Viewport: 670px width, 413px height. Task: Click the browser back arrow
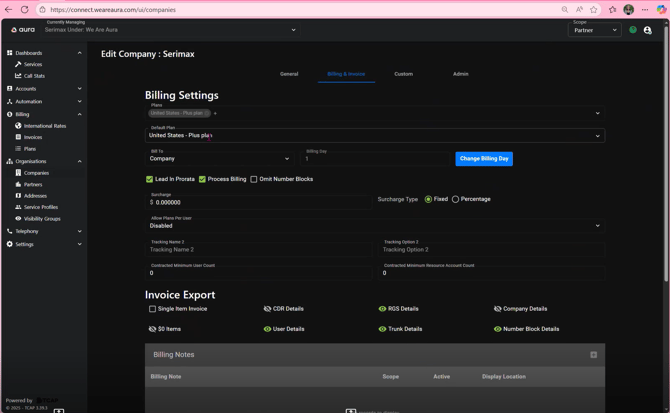[x=8, y=9]
